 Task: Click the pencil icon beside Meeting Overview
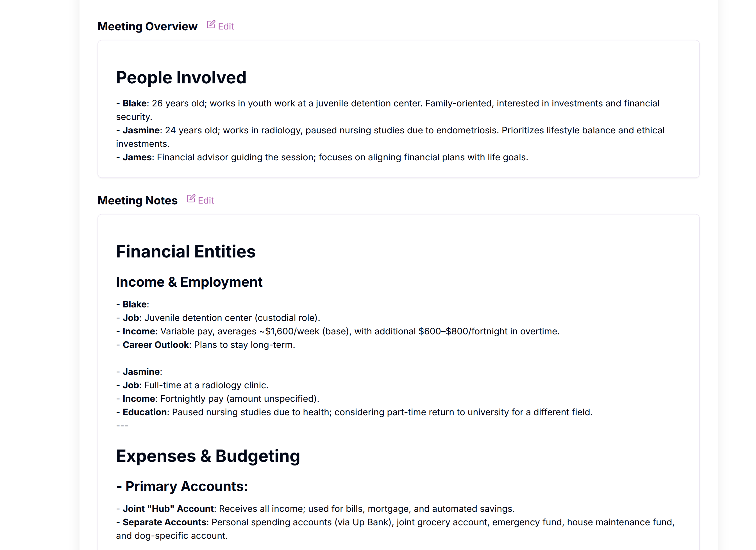click(211, 25)
